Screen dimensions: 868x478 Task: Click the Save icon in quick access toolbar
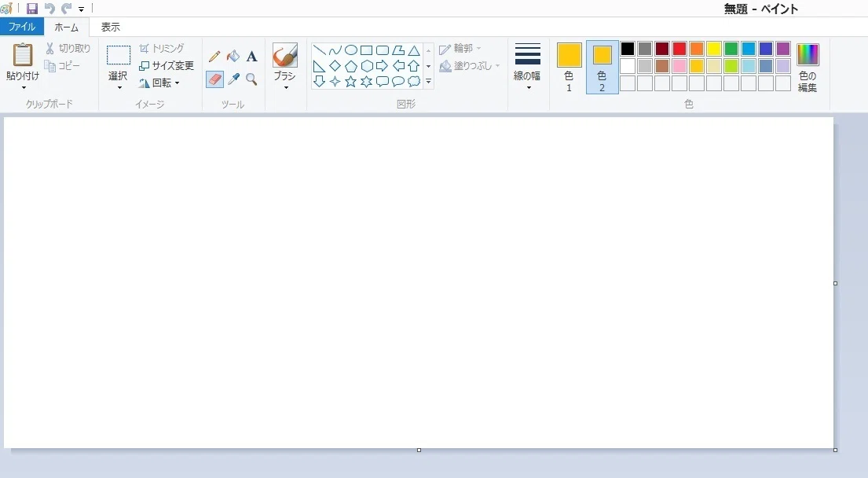(x=32, y=9)
